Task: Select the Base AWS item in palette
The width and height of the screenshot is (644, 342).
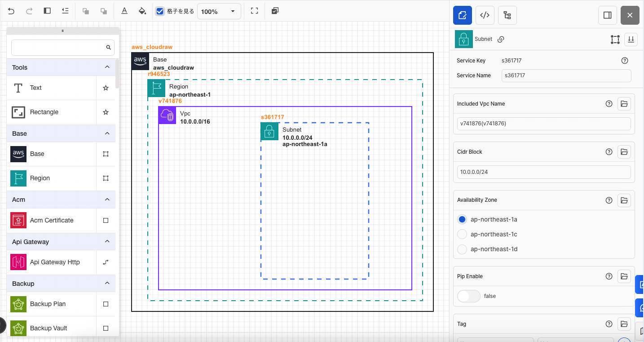Action: [52, 154]
